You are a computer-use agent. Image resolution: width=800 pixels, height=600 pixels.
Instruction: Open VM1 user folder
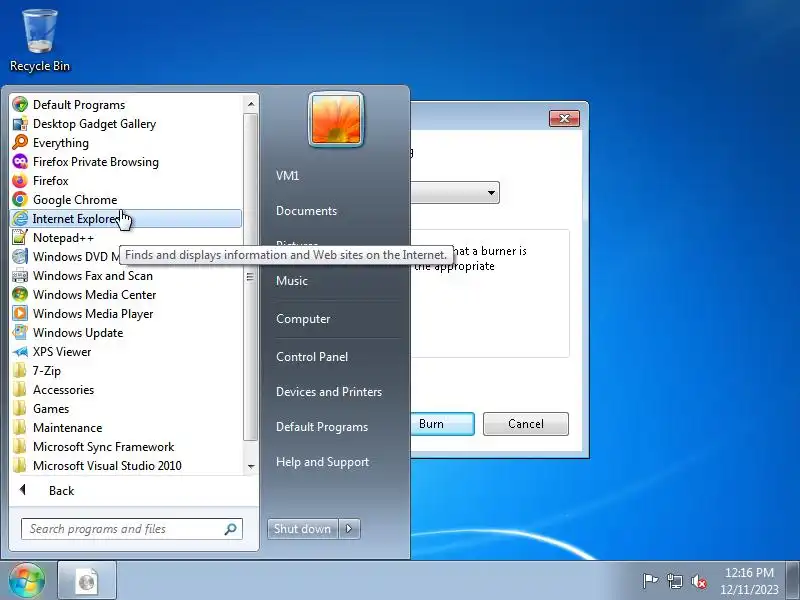[x=287, y=176]
